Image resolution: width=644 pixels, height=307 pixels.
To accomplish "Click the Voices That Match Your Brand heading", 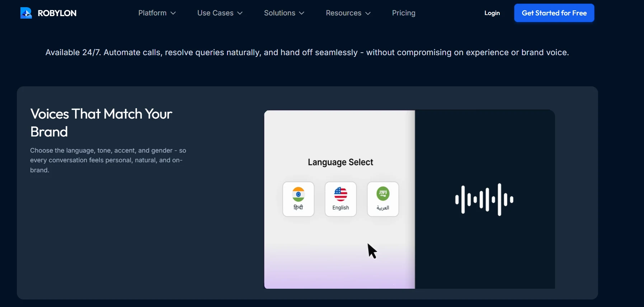I will 101,123.
